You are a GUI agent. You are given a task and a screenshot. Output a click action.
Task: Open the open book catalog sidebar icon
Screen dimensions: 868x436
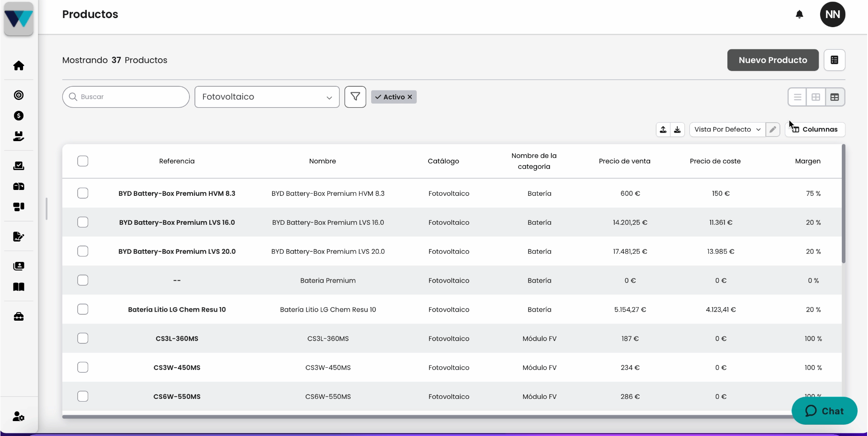pos(19,287)
